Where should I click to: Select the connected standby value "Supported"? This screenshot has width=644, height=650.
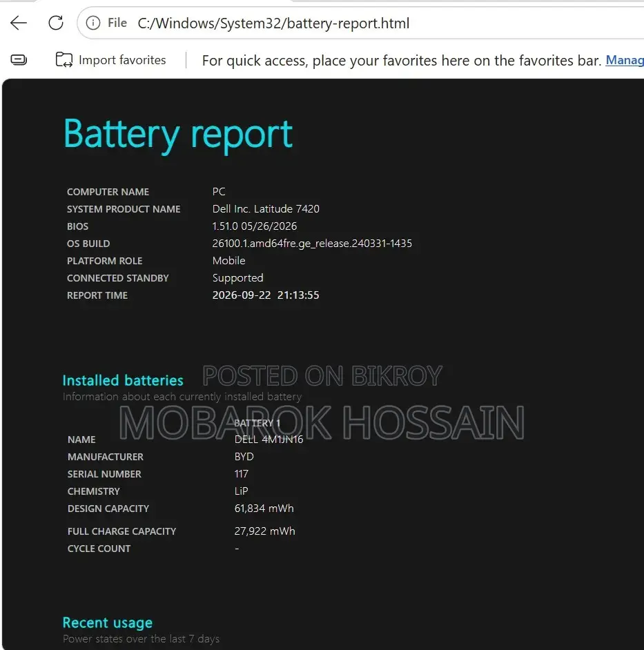click(x=238, y=278)
